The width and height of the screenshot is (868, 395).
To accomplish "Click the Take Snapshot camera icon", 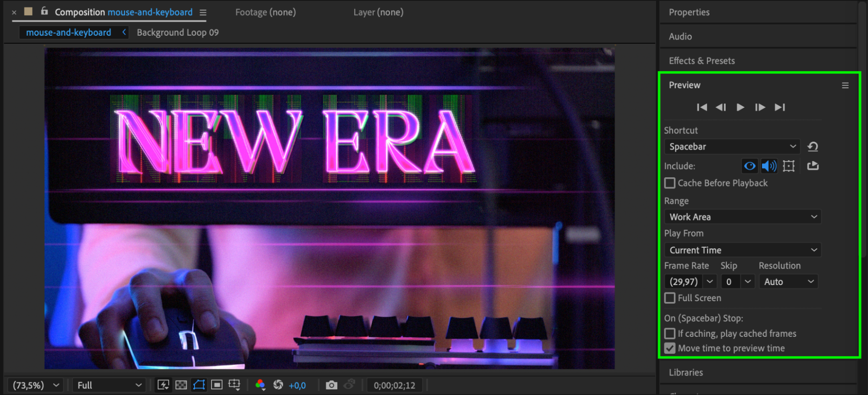I will [331, 385].
